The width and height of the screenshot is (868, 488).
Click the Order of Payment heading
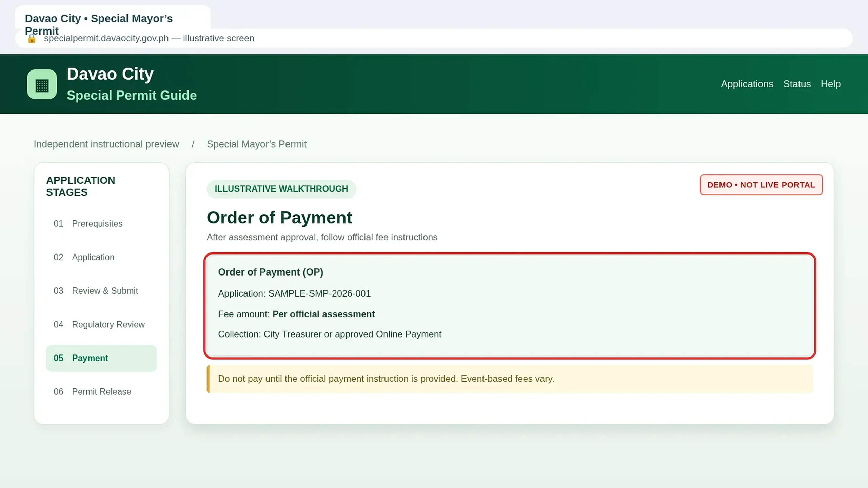coord(279,218)
